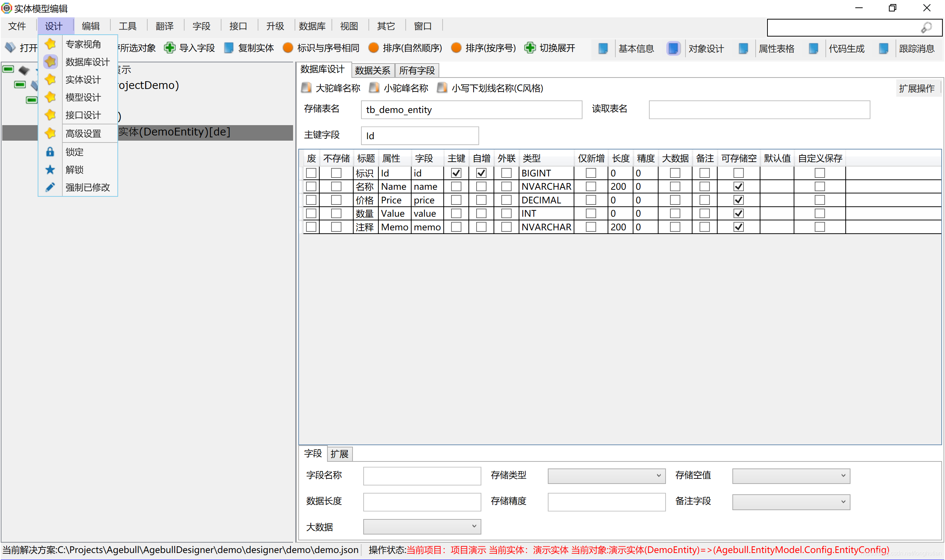This screenshot has width=945, height=560.
Task: Click the star icon beside 接口设计
Action: tap(50, 115)
